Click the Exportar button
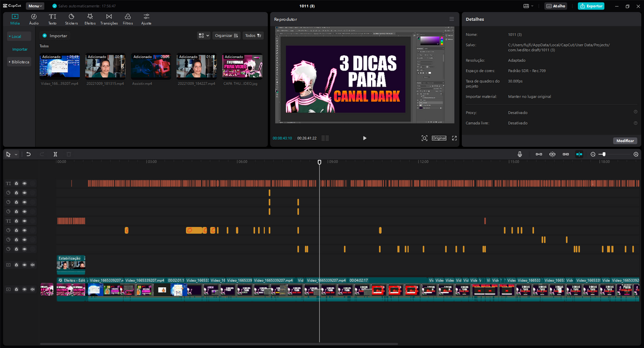This screenshot has width=644, height=348. tap(591, 6)
